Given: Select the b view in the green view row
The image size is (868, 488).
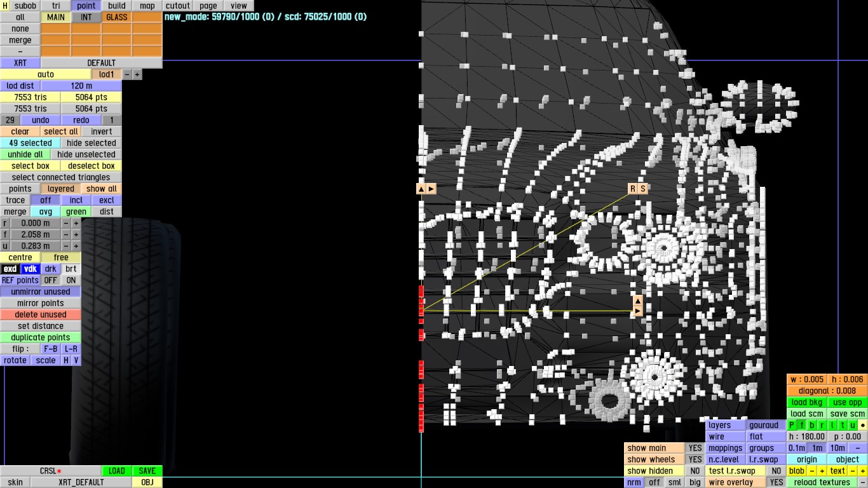Looking at the screenshot, I should pos(812,425).
